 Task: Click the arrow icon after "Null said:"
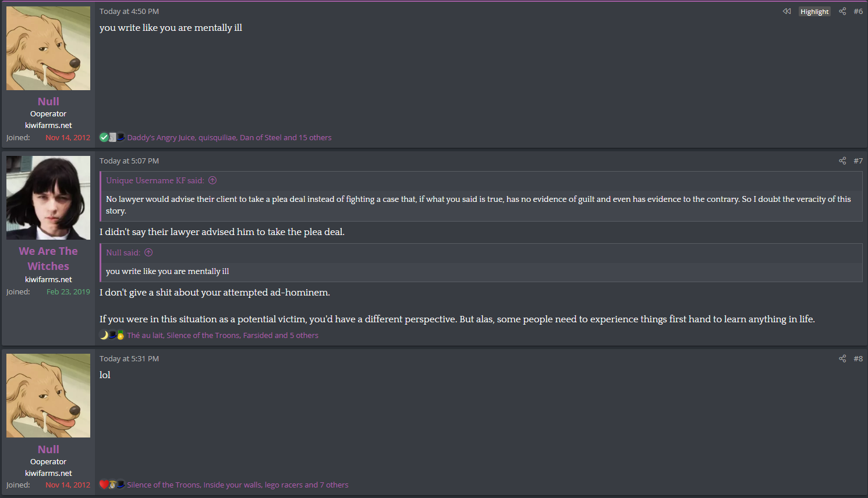click(x=148, y=252)
